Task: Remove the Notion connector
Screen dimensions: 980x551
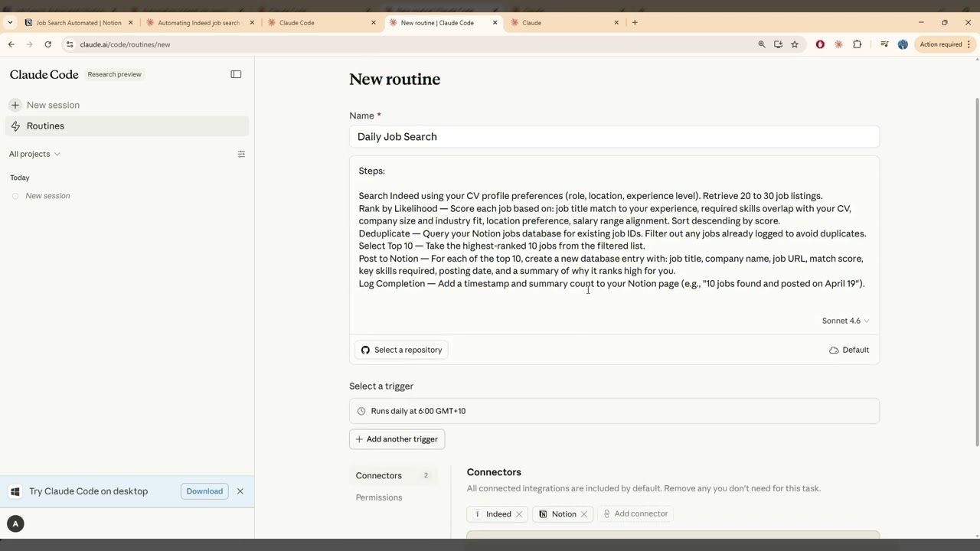Action: pyautogui.click(x=584, y=514)
